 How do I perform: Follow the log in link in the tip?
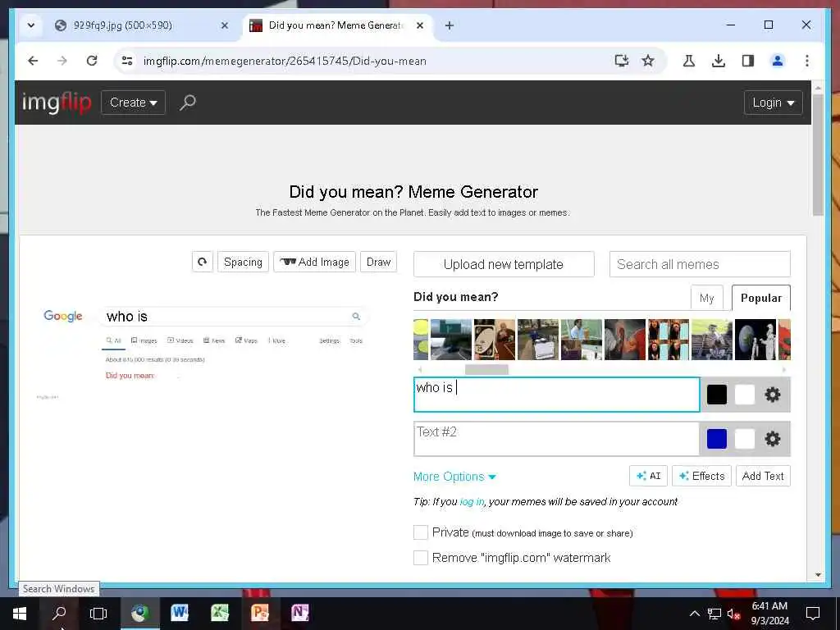472,502
